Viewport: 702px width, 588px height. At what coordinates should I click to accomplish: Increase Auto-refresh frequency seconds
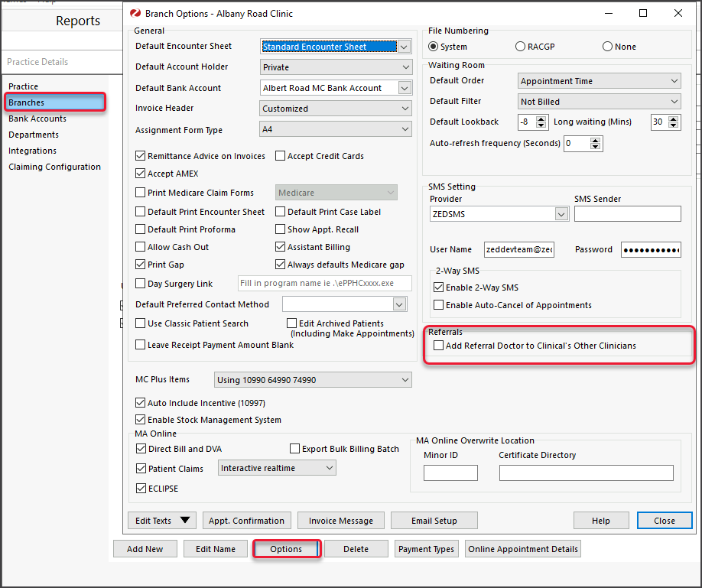point(595,140)
